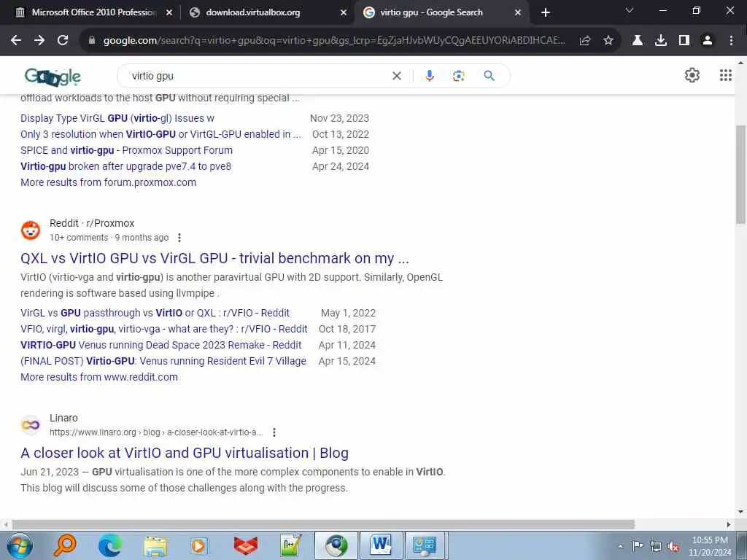Switch to Microsoft Office 2010 Professional tab
Viewport: 747px width, 560px height.
94,12
